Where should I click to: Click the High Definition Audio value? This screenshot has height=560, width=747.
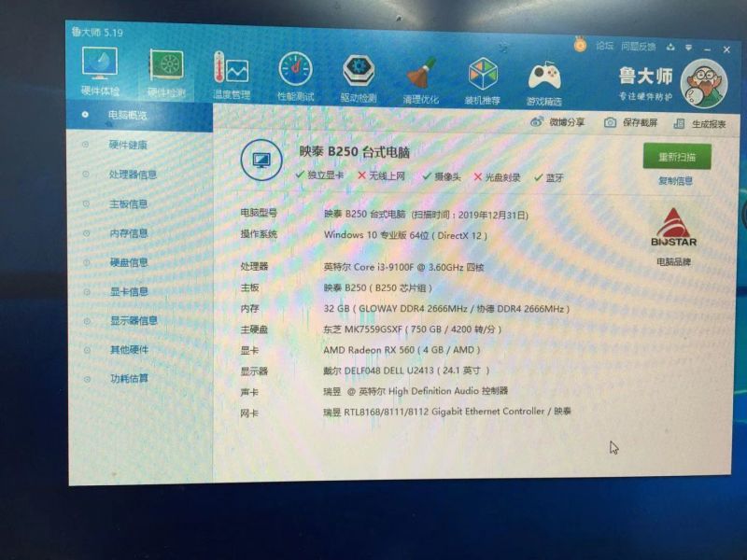click(x=416, y=391)
